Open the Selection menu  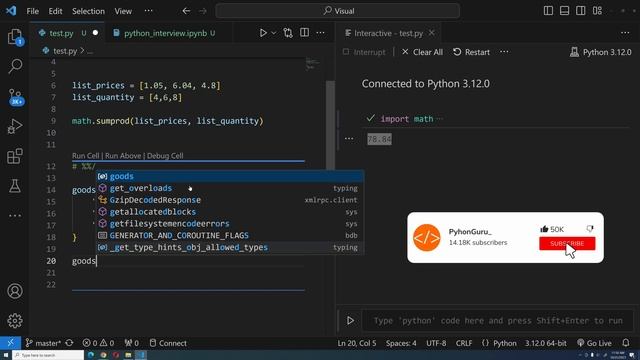tap(89, 11)
